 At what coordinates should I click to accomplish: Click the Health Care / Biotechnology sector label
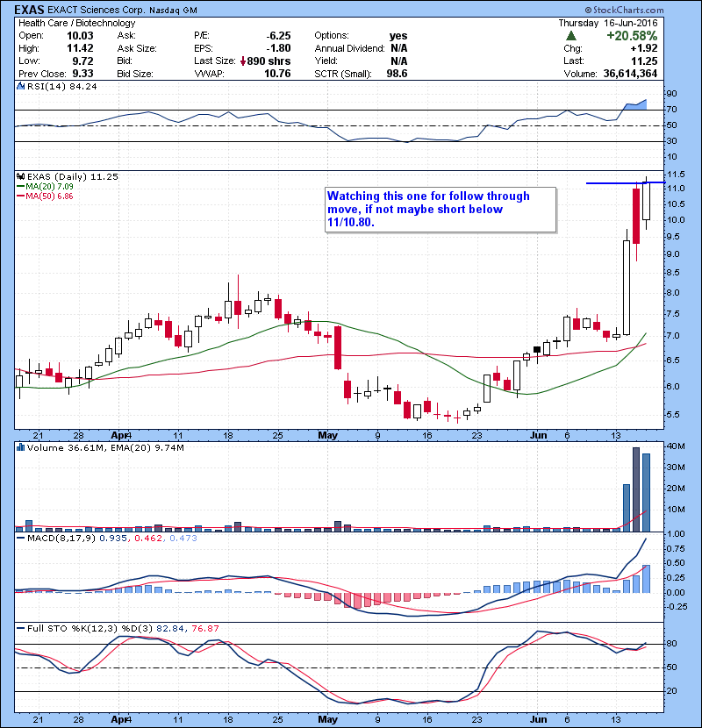pyautogui.click(x=76, y=23)
